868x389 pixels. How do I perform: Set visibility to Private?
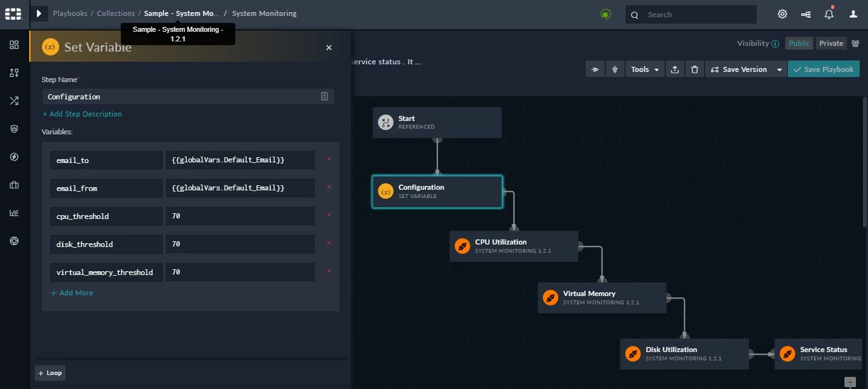[831, 43]
